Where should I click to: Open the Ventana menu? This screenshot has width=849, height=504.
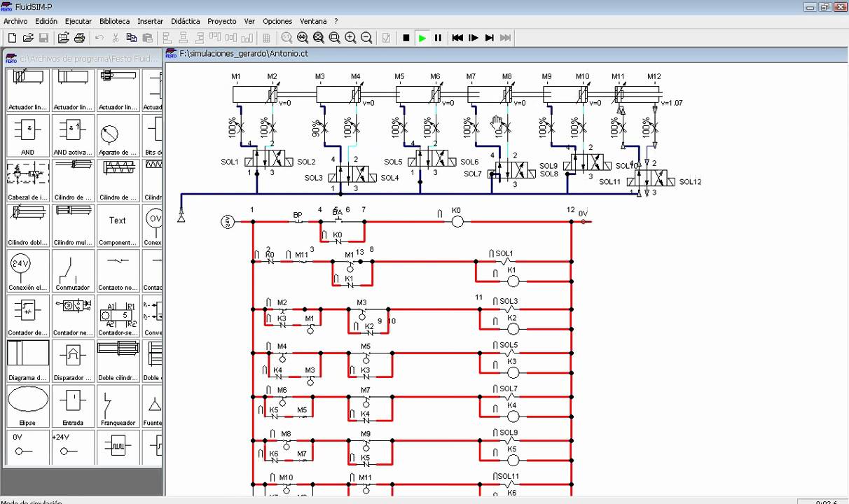pos(313,21)
